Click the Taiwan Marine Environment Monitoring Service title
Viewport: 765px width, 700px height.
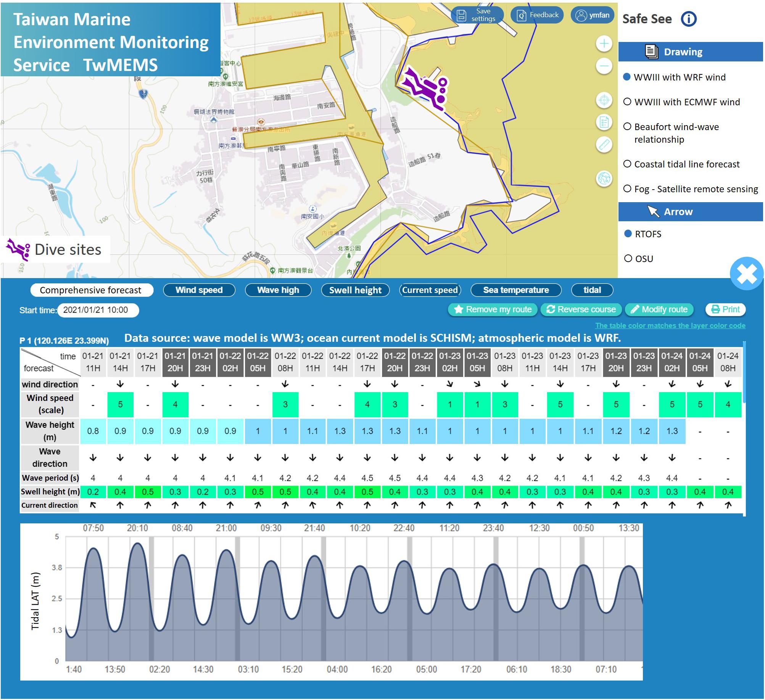[111, 42]
